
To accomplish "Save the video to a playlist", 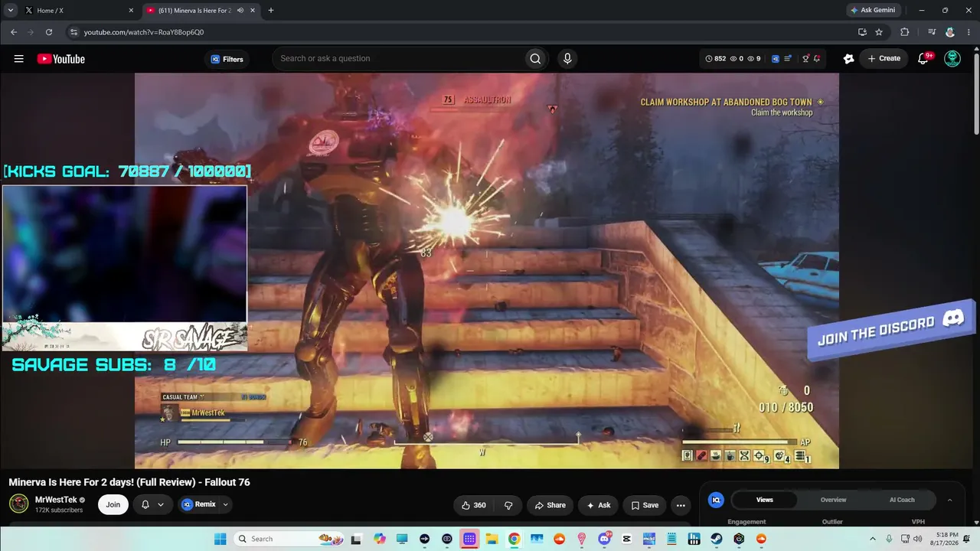I will point(645,505).
